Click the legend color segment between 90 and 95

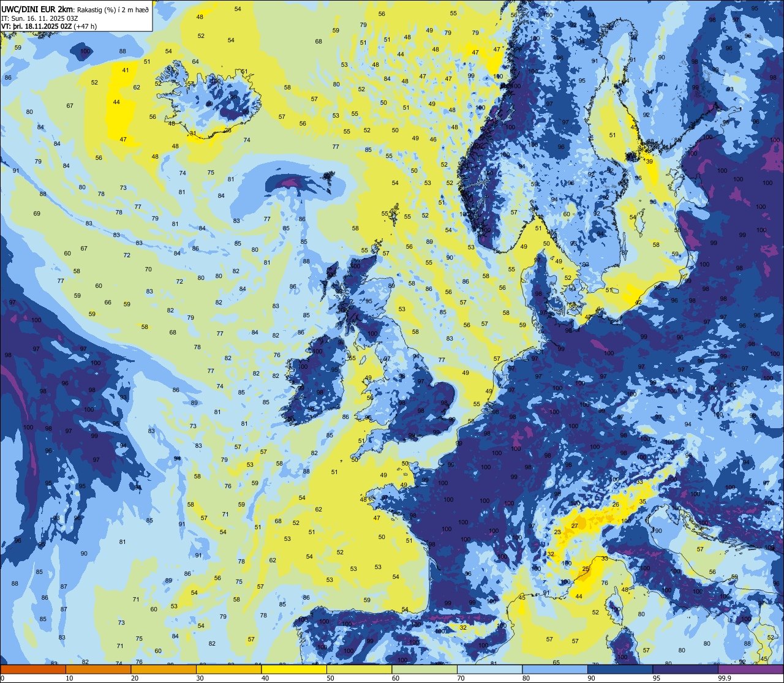coord(620,669)
